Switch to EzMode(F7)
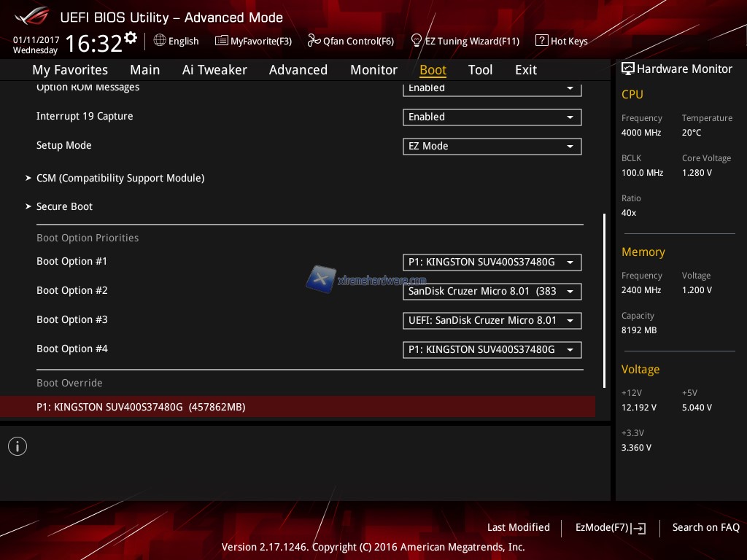The image size is (747, 560). coord(610,527)
